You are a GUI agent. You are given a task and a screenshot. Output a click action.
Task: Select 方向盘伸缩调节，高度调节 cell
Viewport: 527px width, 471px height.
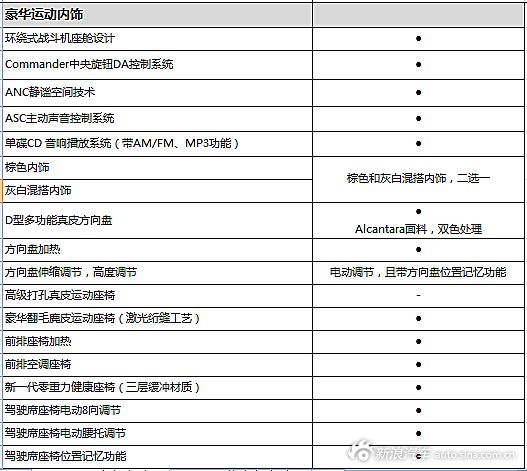tap(157, 273)
